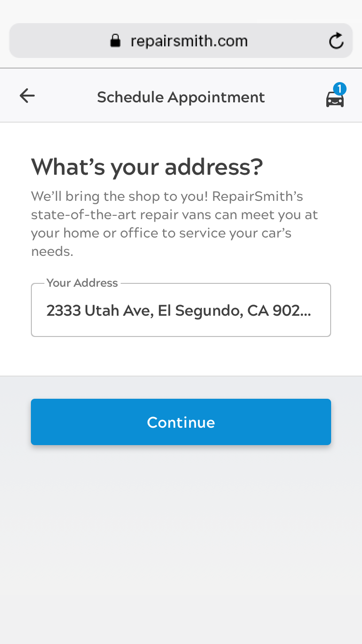
Task: Go back using the left arrow
Action: click(27, 96)
